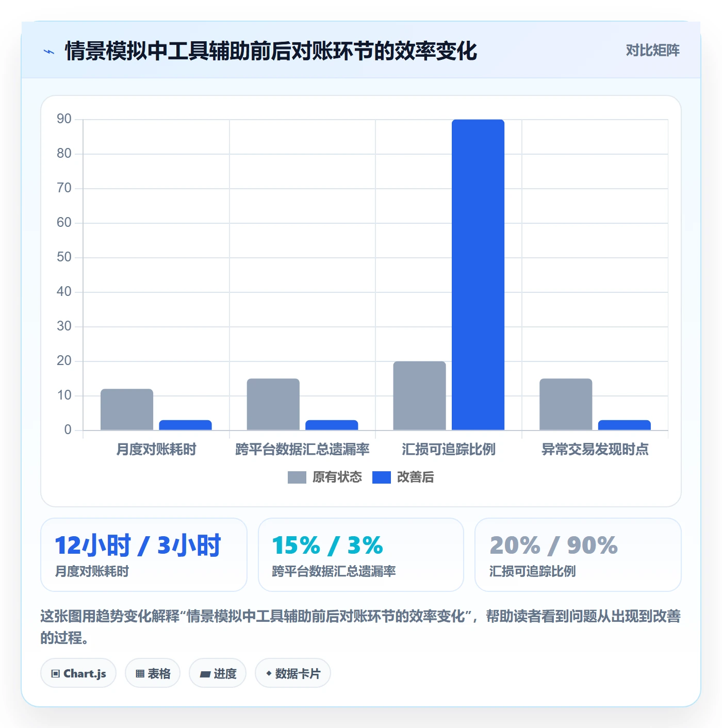The height and width of the screenshot is (728, 722).
Task: Select the blue 月度对账耗时 bar
Action: point(185,425)
